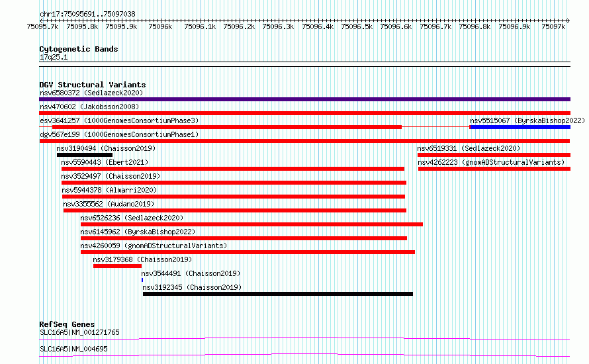Open nsv6145962 (ByrskaBishop2022) label
This screenshot has width=589, height=364.
coord(138,232)
